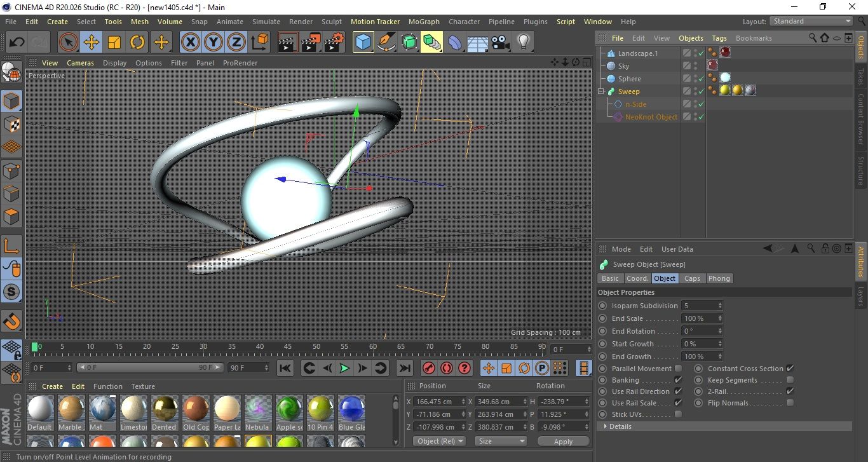Viewport: 868px width, 462px height.
Task: Click the Apply button
Action: coord(563,441)
